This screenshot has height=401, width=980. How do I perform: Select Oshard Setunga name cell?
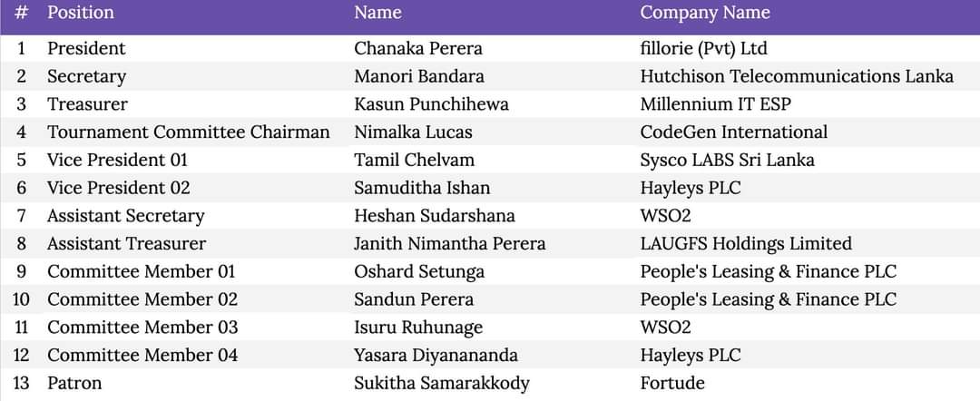point(419,271)
